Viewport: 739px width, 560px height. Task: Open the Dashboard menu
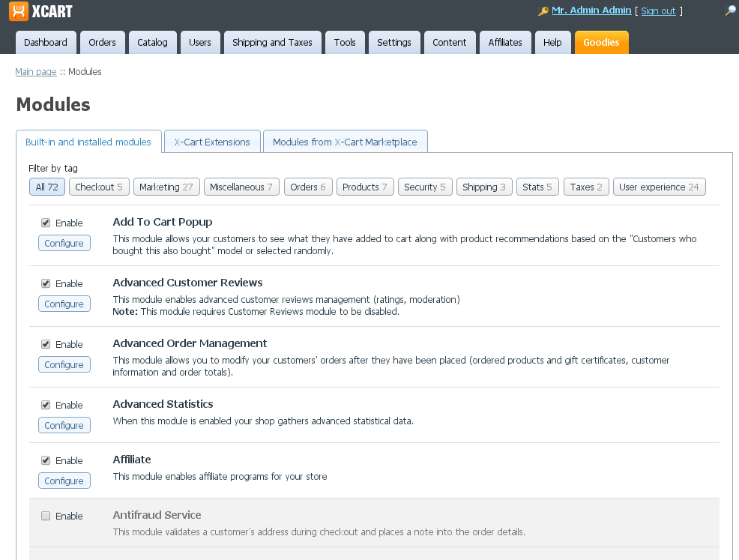46,43
